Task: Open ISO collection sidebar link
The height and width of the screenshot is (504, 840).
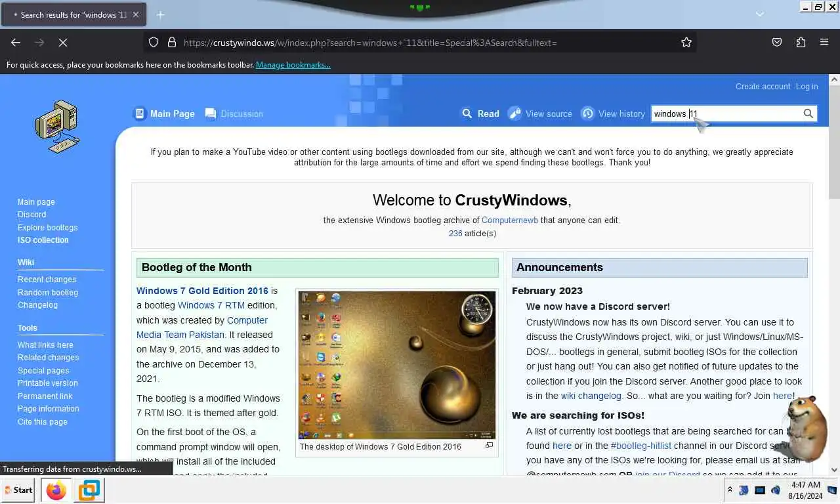Action: (x=43, y=240)
